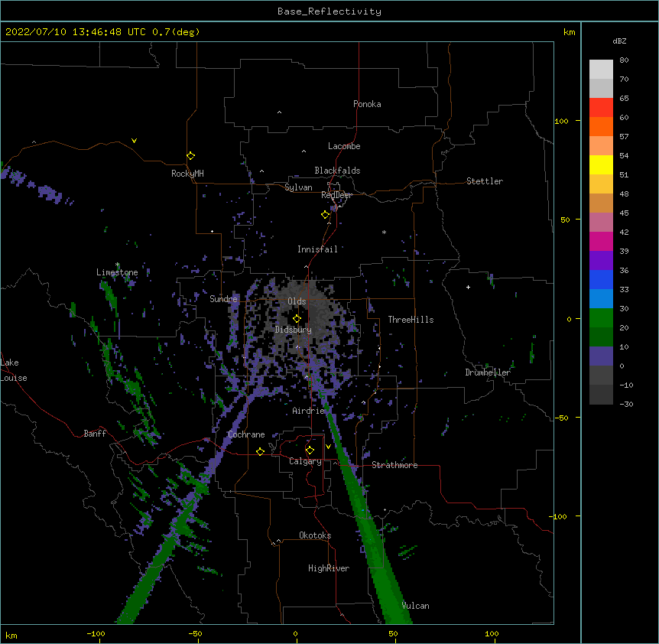The height and width of the screenshot is (644, 659).
Task: Click the HighRiver town label
Action: [329, 568]
